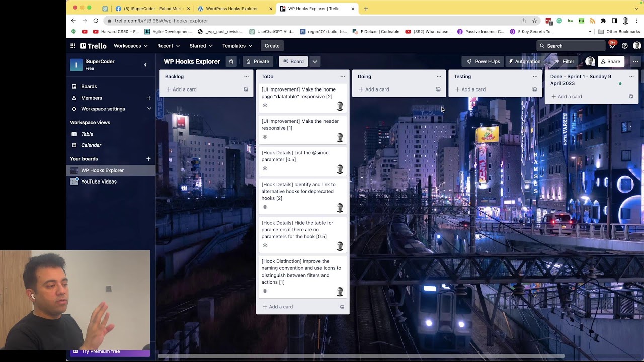Viewport: 644px width, 362px height.
Task: Click the Create button
Action: tap(272, 46)
